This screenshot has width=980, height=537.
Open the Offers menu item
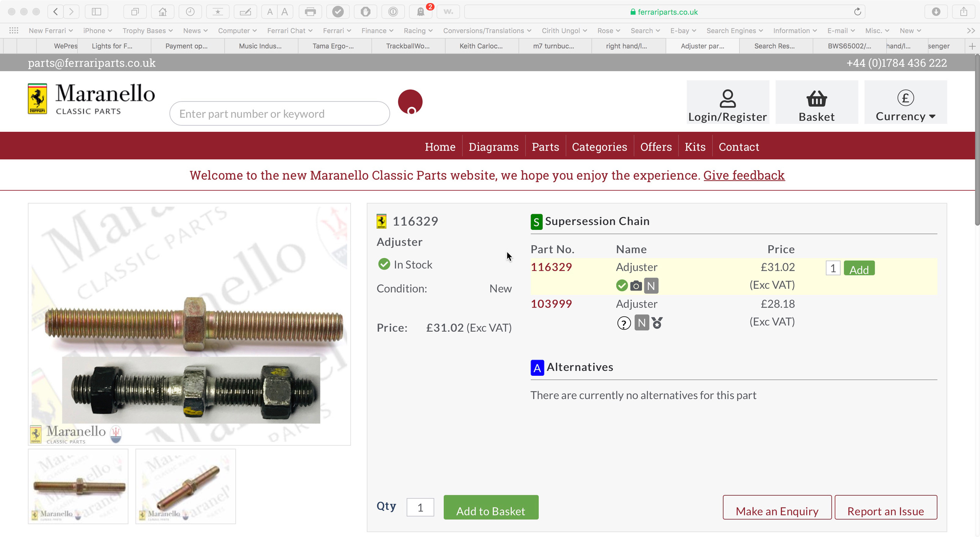pyautogui.click(x=656, y=147)
